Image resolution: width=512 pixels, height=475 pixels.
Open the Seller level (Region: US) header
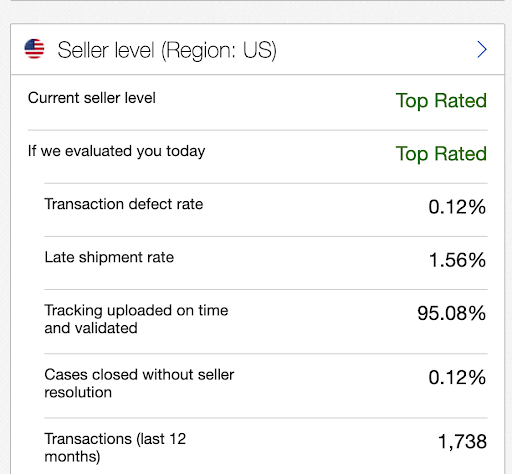[x=257, y=50]
